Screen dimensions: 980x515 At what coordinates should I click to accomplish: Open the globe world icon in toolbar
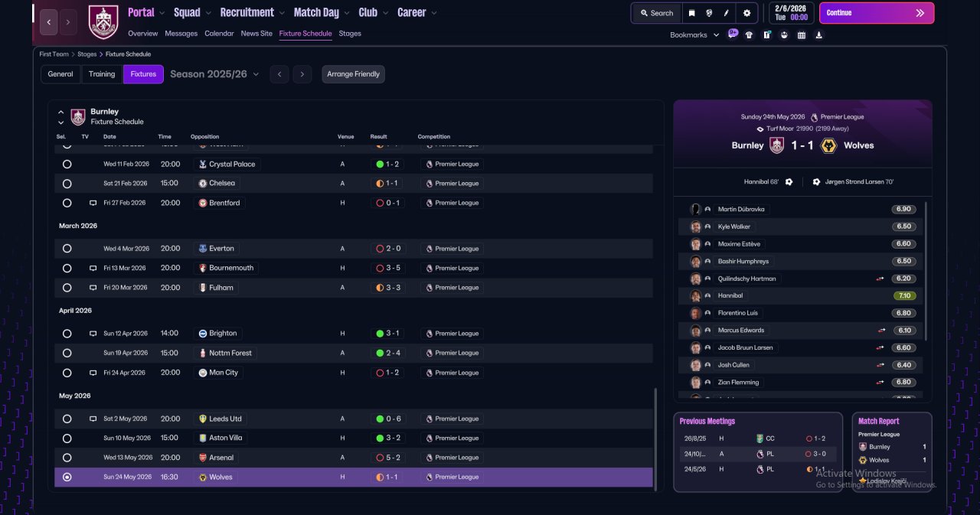pyautogui.click(x=709, y=13)
